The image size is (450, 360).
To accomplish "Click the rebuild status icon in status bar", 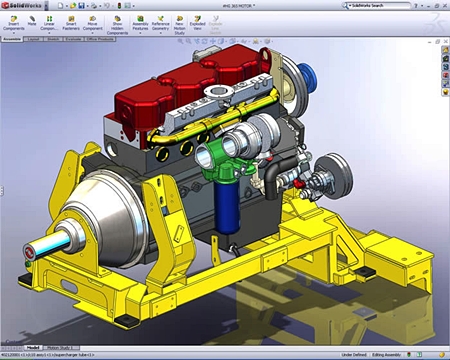I will pyautogui.click(x=409, y=355).
